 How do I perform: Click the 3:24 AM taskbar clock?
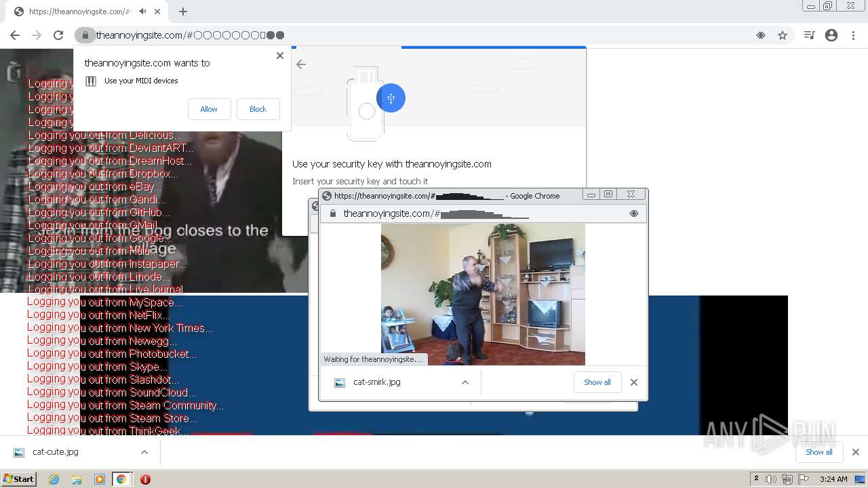coord(833,479)
